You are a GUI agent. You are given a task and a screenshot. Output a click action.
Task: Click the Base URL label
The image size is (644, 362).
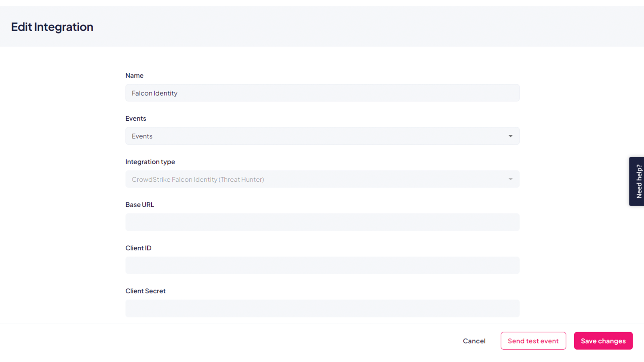pyautogui.click(x=140, y=204)
